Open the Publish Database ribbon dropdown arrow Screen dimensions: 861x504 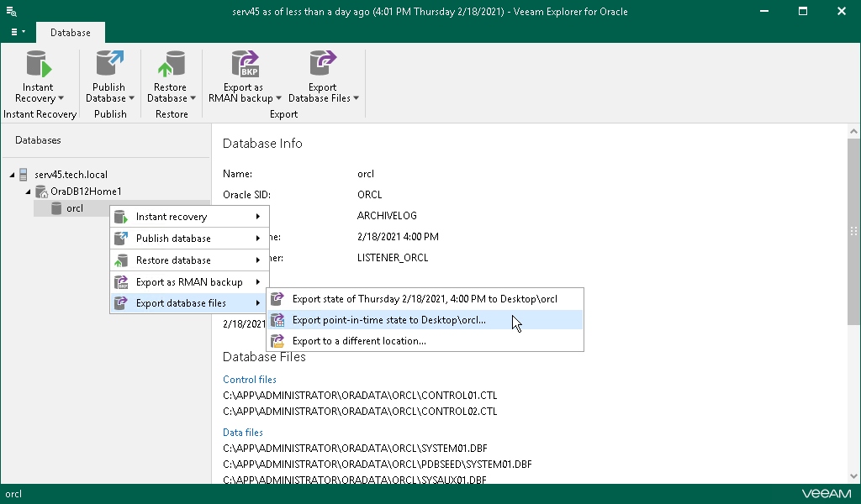pyautogui.click(x=131, y=99)
